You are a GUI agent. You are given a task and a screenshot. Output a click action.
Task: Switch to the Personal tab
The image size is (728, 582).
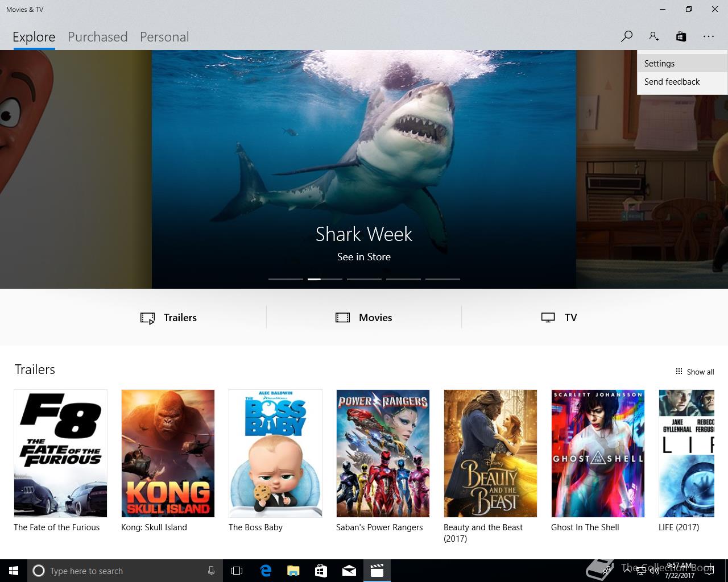[x=164, y=37]
